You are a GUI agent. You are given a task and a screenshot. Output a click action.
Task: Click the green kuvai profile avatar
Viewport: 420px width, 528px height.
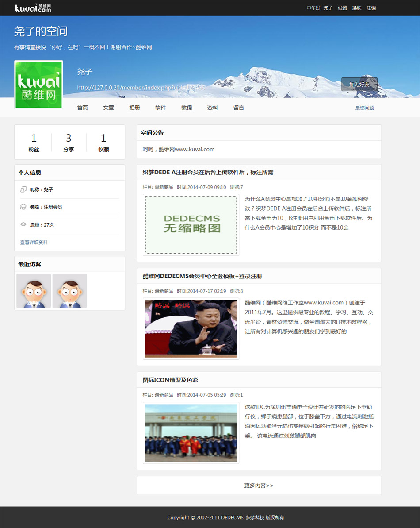(39, 85)
